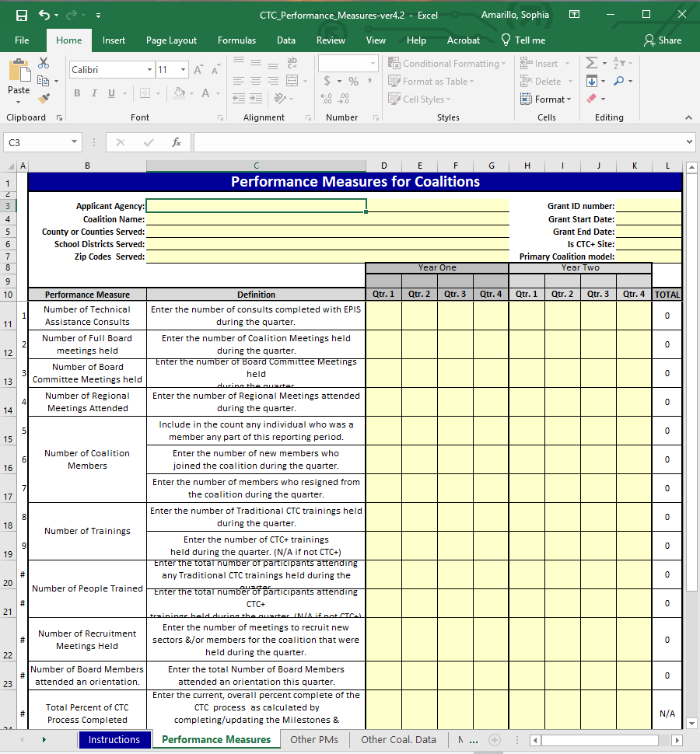Image resolution: width=700 pixels, height=754 pixels.
Task: Open the Fill Color paint bucket
Action: (179, 93)
